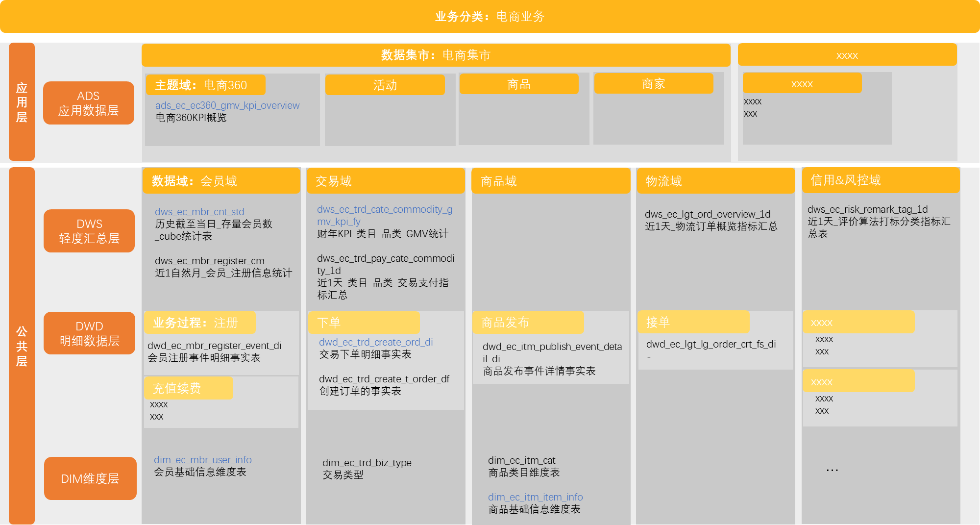Image resolution: width=980 pixels, height=525 pixels.
Task: Select the 活动 subject tab
Action: [x=385, y=85]
